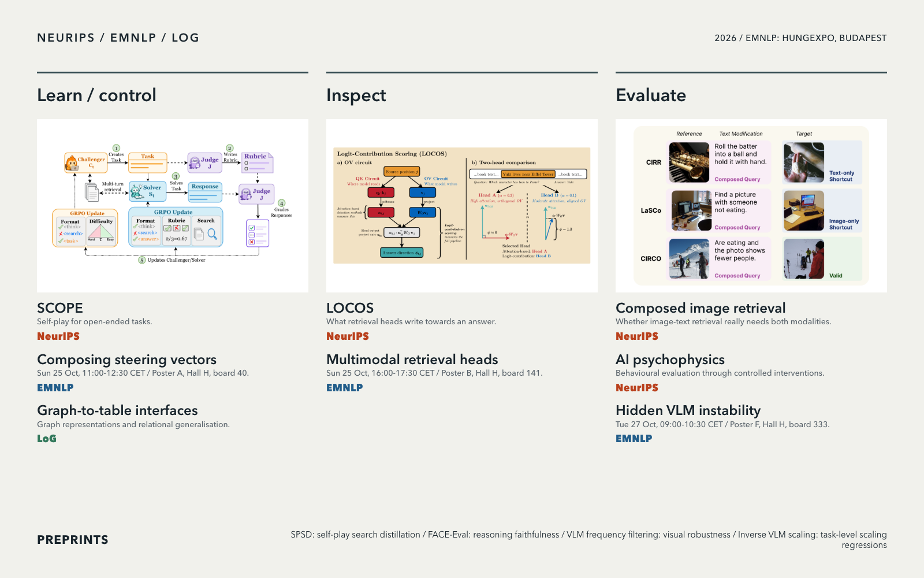Screen dimensions: 924x578
Task: Click the skiers reference image in CIRCO row
Action: 689,259
